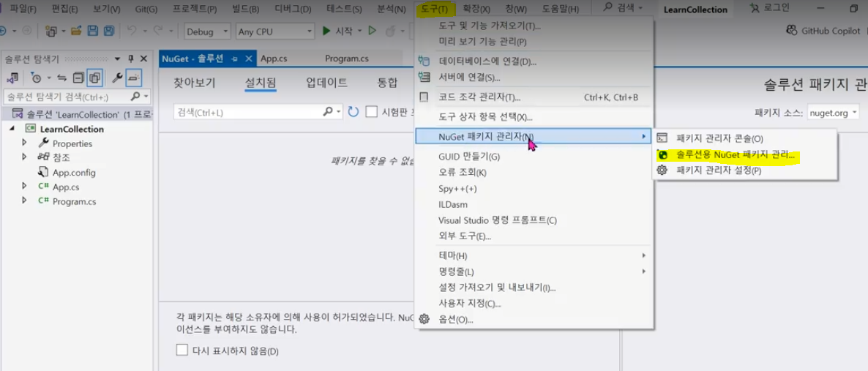Viewport: 868px width, 371px height.
Task: Click the Undo arrow icon
Action: [x=132, y=31]
